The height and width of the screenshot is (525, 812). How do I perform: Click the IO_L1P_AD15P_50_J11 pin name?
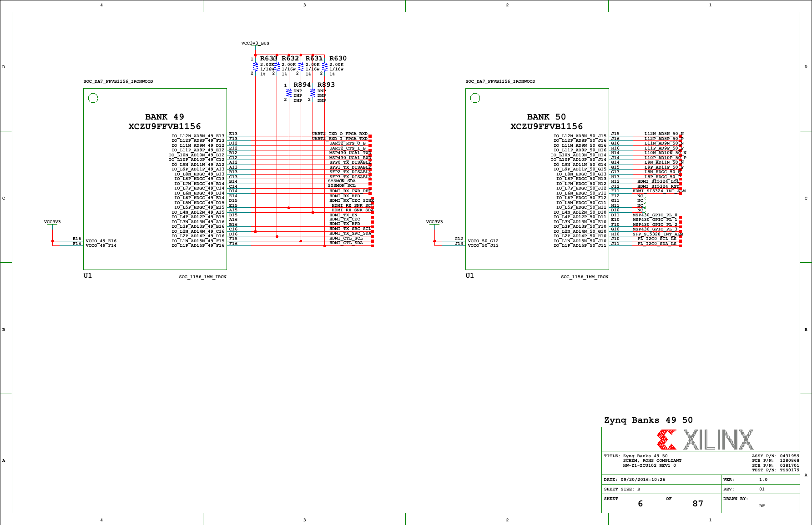click(x=580, y=245)
